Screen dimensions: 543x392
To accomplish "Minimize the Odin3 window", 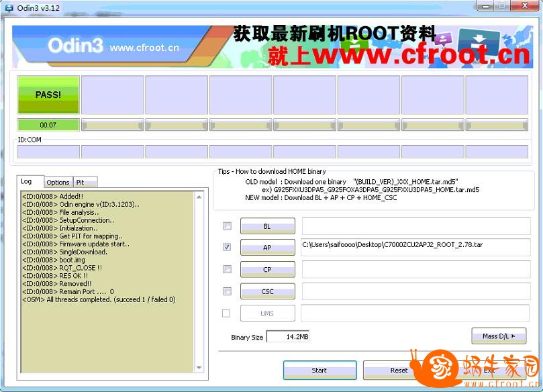I will (x=486, y=5).
